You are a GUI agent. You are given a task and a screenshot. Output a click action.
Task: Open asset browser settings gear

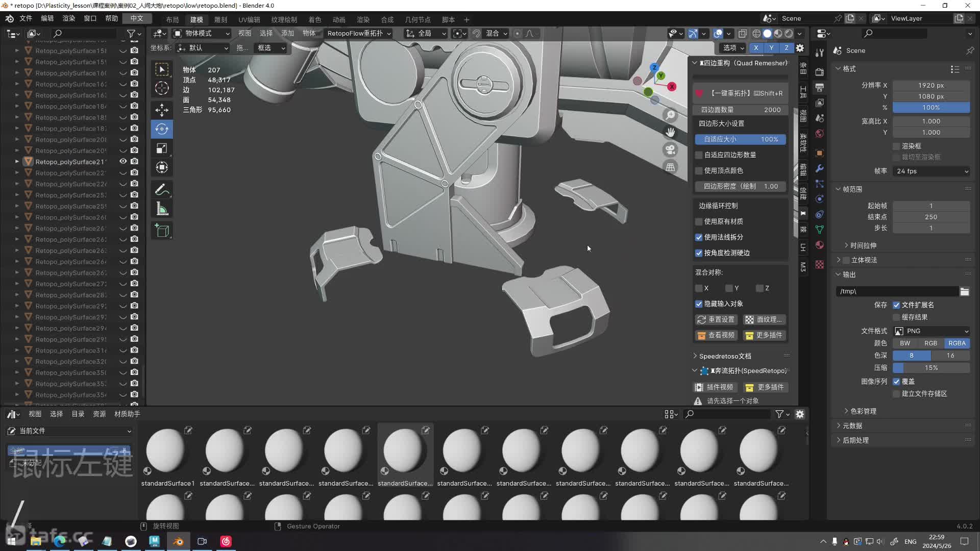point(800,414)
